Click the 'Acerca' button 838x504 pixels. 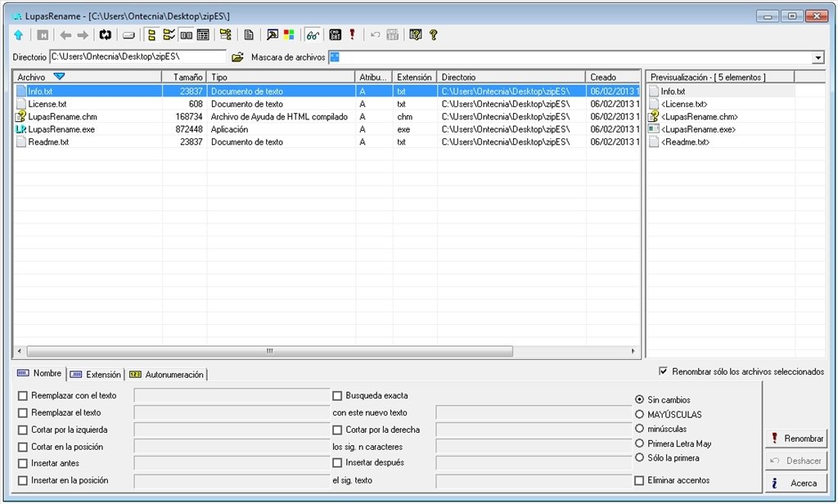click(x=796, y=484)
